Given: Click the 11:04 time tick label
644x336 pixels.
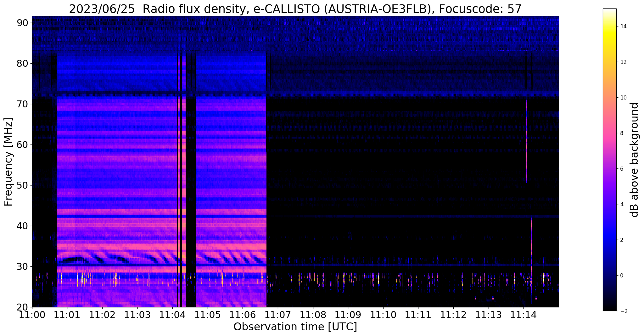Looking at the screenshot, I should 172,315.
